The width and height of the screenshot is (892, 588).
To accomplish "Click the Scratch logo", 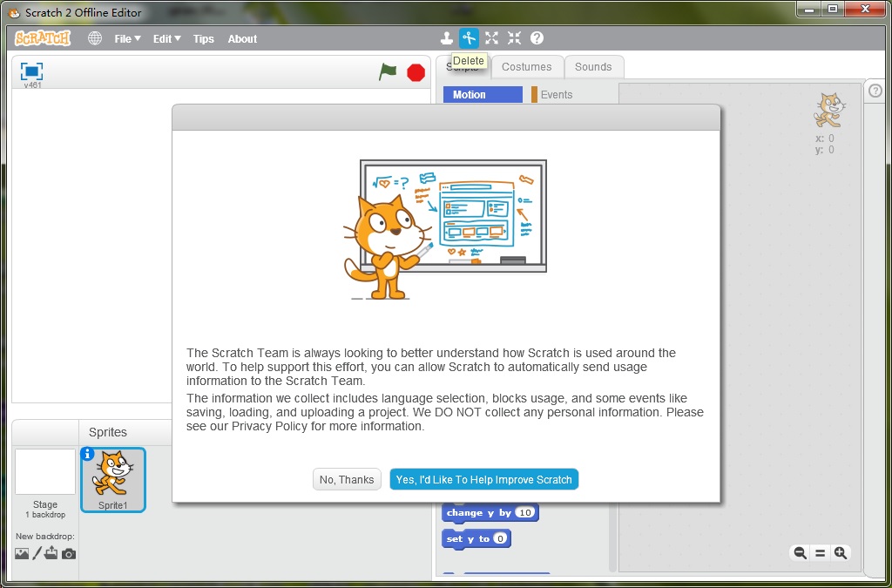I will 43,38.
